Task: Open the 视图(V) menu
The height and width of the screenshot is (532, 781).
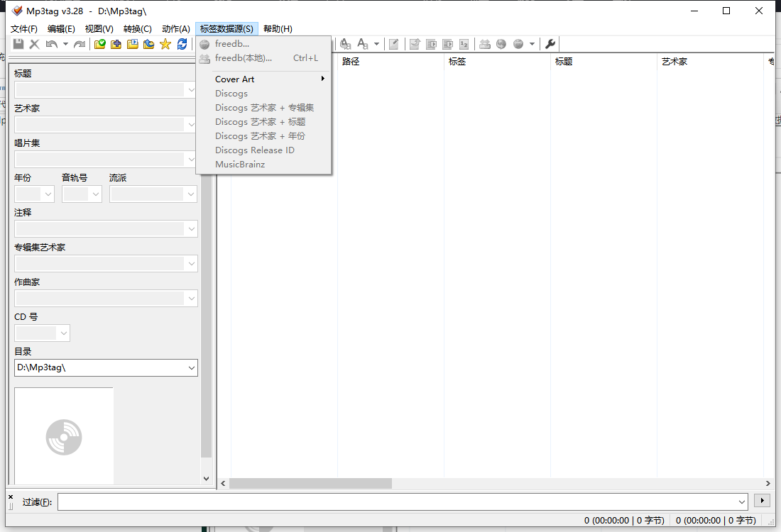Action: point(99,29)
